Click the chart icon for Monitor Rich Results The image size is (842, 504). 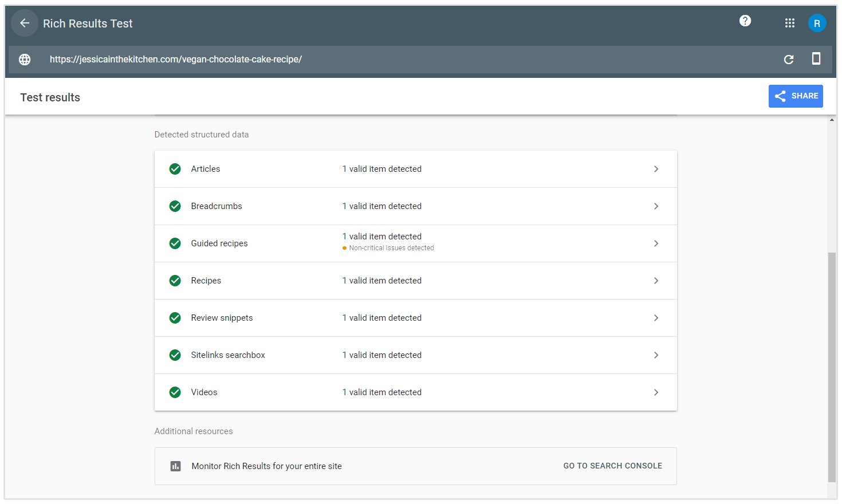(176, 466)
